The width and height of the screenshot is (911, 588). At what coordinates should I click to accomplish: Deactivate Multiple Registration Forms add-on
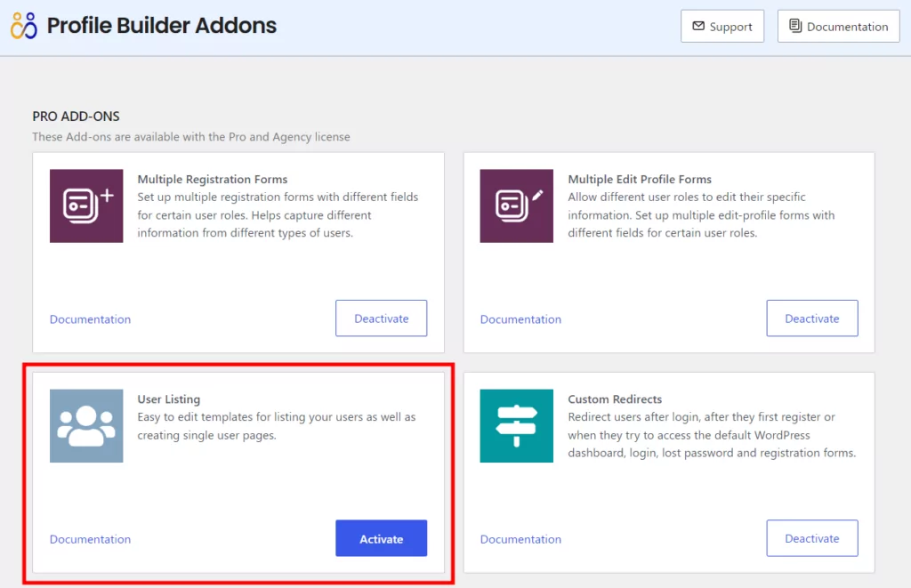click(381, 318)
